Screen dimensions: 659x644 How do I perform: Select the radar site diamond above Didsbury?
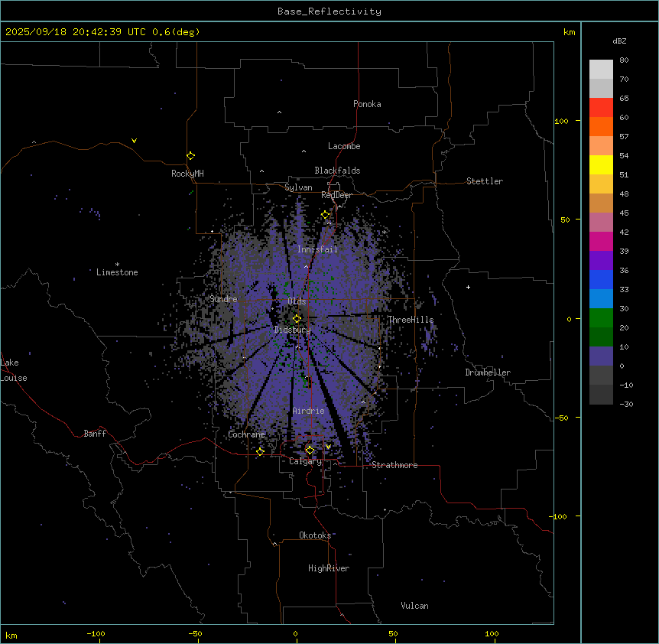tap(297, 318)
